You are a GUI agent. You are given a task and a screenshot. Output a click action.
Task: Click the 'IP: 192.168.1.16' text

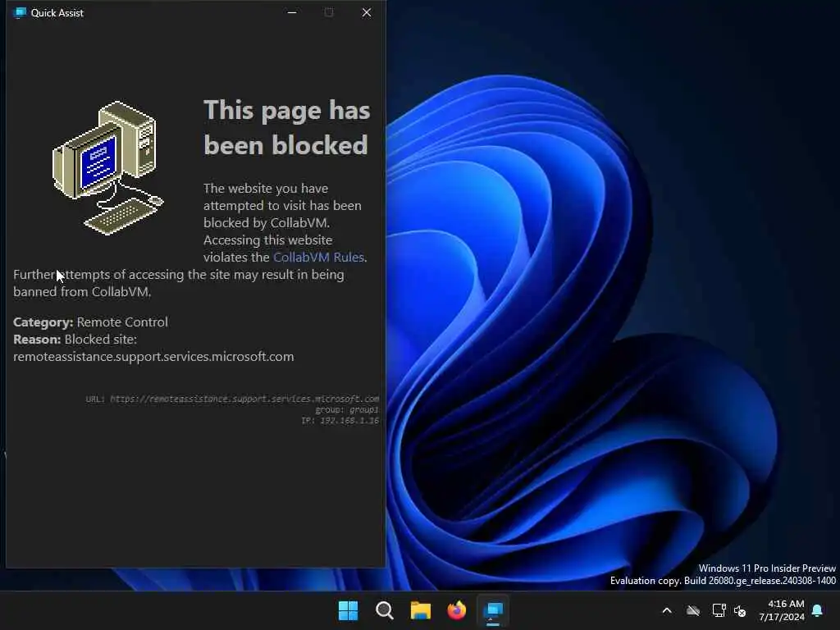(340, 421)
